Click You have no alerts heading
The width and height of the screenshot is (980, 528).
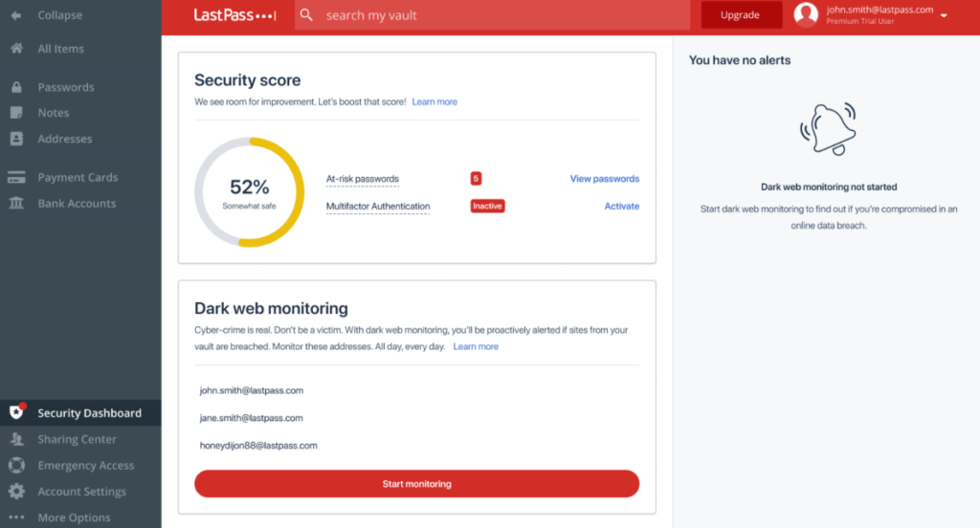coord(740,60)
